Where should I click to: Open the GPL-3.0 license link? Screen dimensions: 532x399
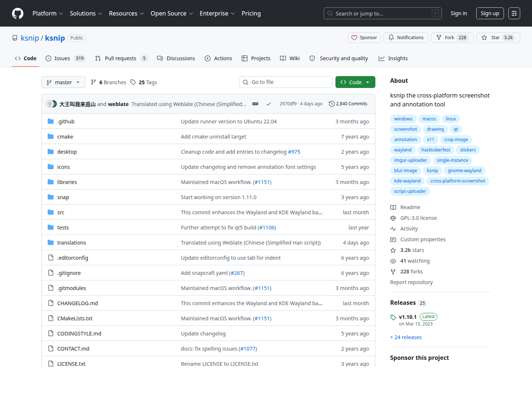(419, 218)
